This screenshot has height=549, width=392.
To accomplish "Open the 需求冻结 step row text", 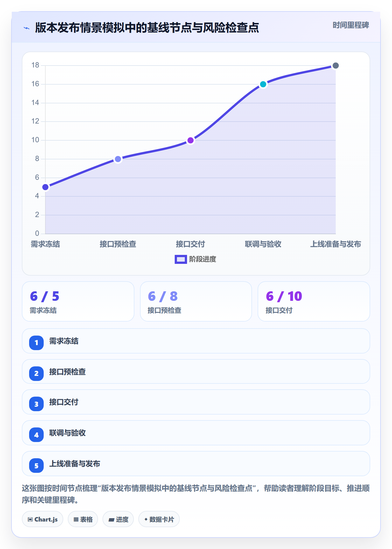I will [64, 341].
